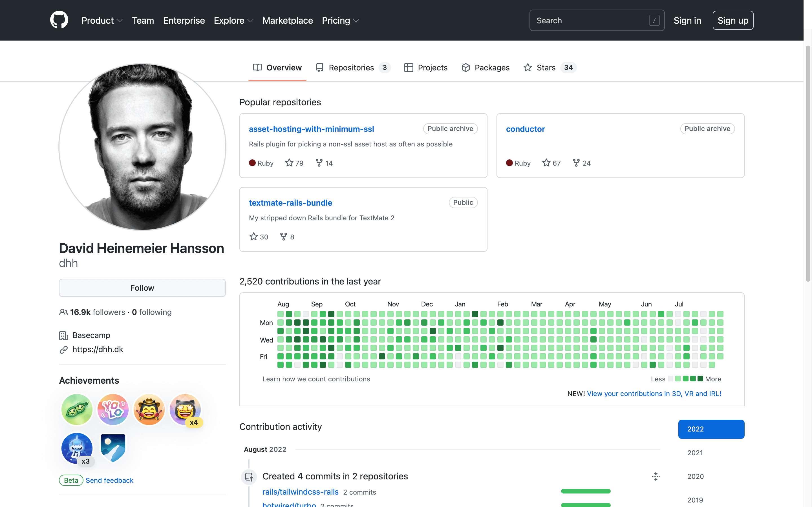The height and width of the screenshot is (507, 812).
Task: Click the asset-hosting-with-minimum-ssl repository link
Action: 311,128
